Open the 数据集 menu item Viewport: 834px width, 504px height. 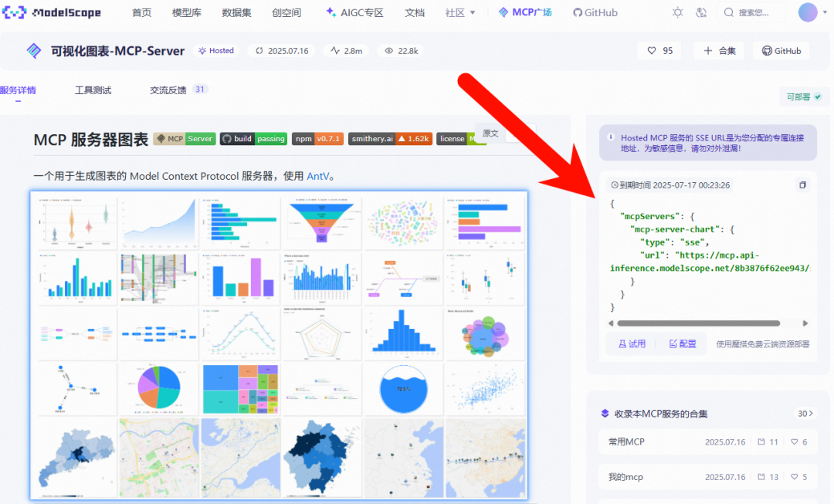click(x=237, y=13)
